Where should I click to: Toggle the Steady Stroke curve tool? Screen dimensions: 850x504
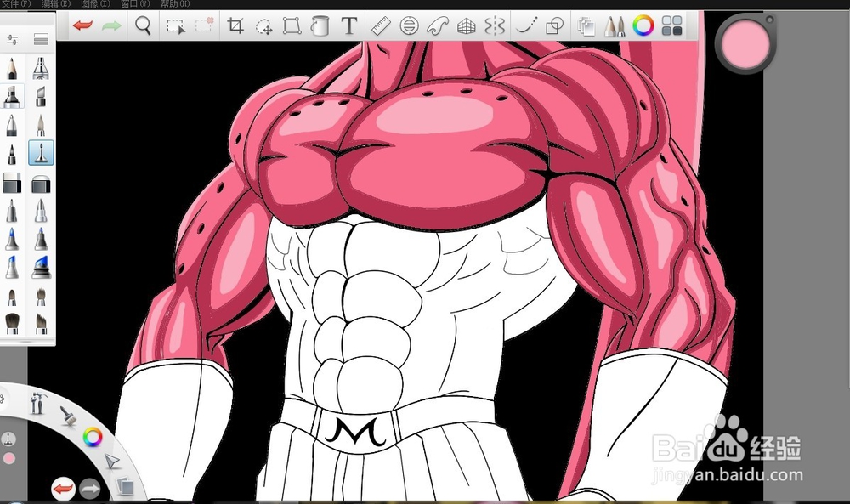pyautogui.click(x=526, y=25)
